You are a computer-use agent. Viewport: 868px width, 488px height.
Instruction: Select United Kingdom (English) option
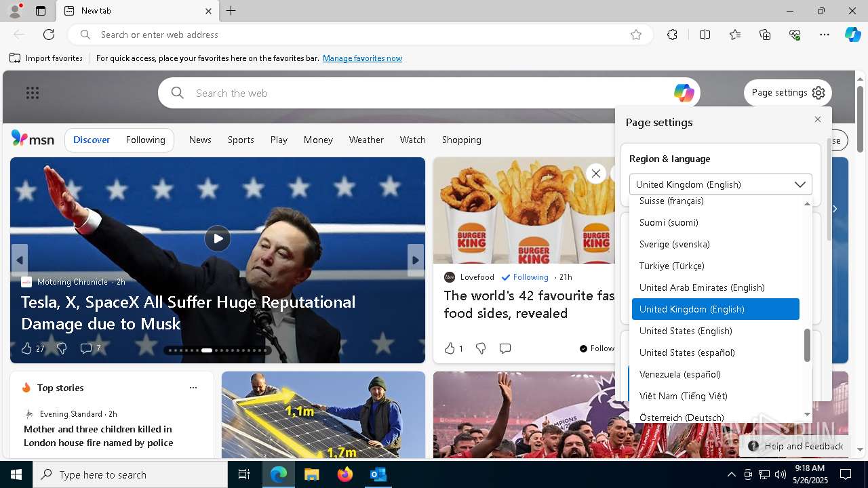715,309
